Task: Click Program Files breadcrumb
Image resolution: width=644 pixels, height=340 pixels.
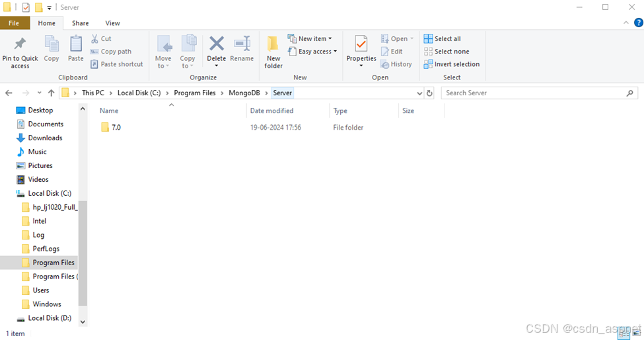Action: click(x=195, y=93)
